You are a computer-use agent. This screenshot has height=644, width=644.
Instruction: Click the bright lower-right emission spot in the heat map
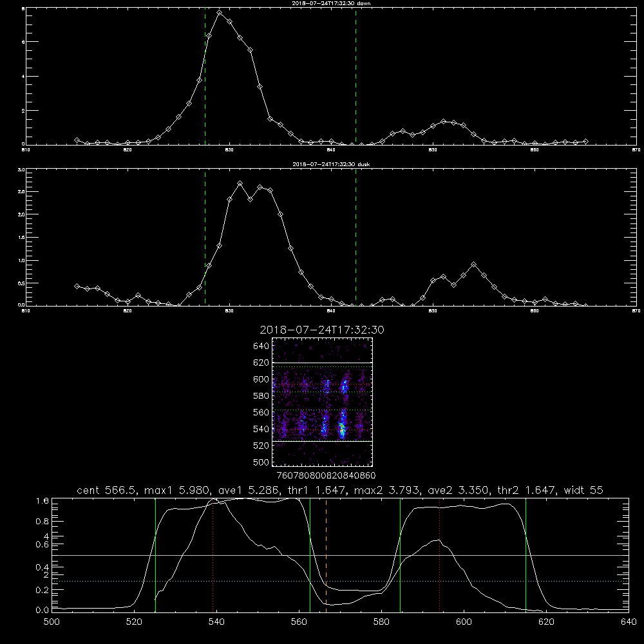[x=342, y=430]
